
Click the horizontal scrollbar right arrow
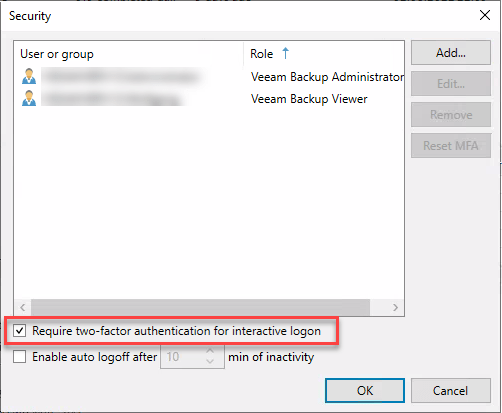pyautogui.click(x=395, y=307)
